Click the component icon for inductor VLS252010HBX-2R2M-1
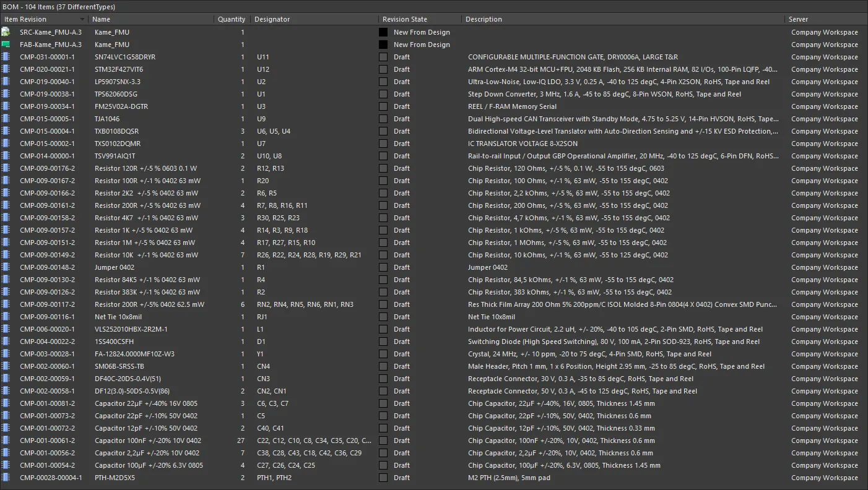This screenshot has height=490, width=868. tap(6, 329)
